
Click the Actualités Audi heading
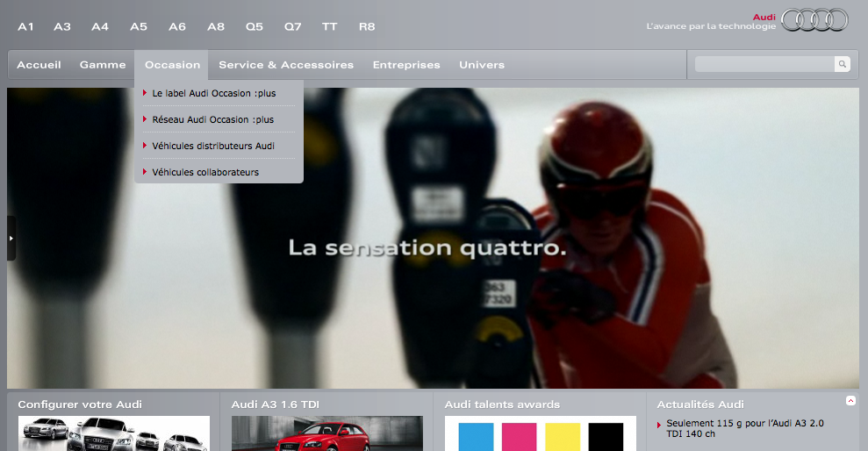pos(700,404)
